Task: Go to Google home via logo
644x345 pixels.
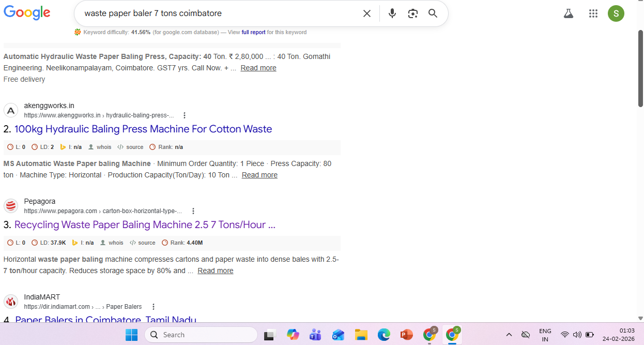Action: click(27, 13)
